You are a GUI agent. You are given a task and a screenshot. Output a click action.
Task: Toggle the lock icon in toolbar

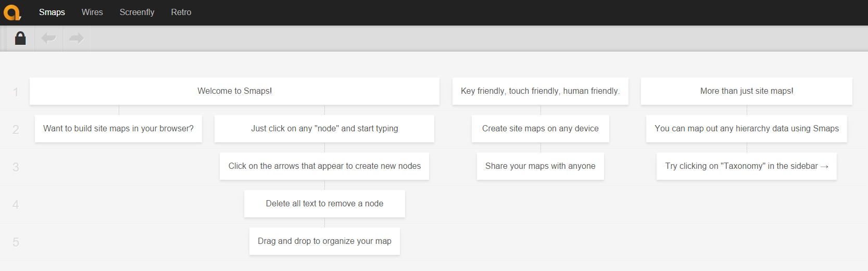(20, 38)
